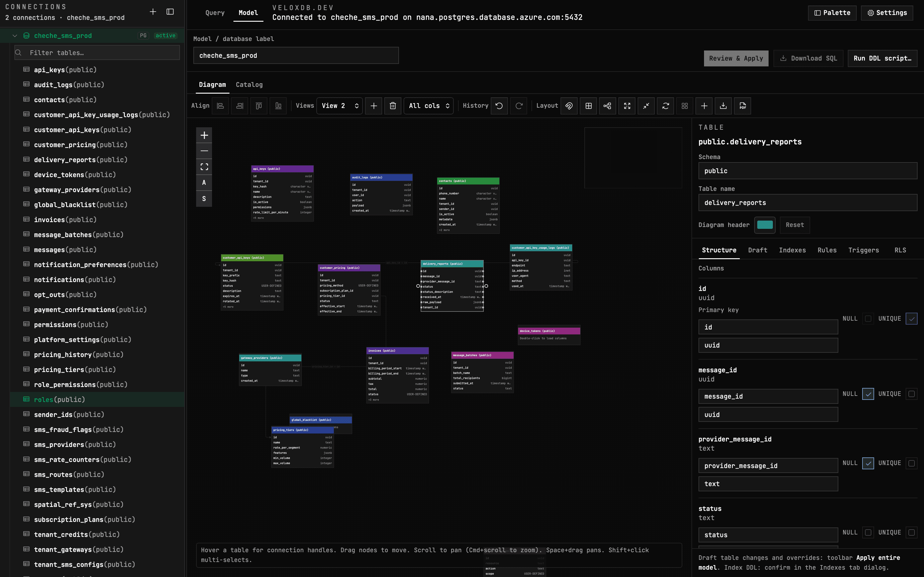The height and width of the screenshot is (577, 924).
Task: Toggle NULL checkbox for id column
Action: coord(868,319)
